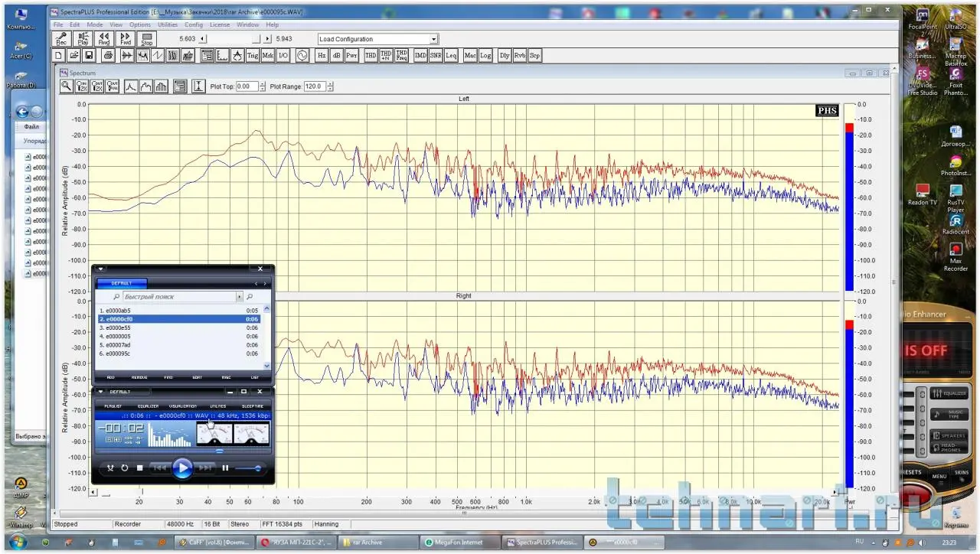Open the Leq utility button
The image size is (980, 554).
451,56
